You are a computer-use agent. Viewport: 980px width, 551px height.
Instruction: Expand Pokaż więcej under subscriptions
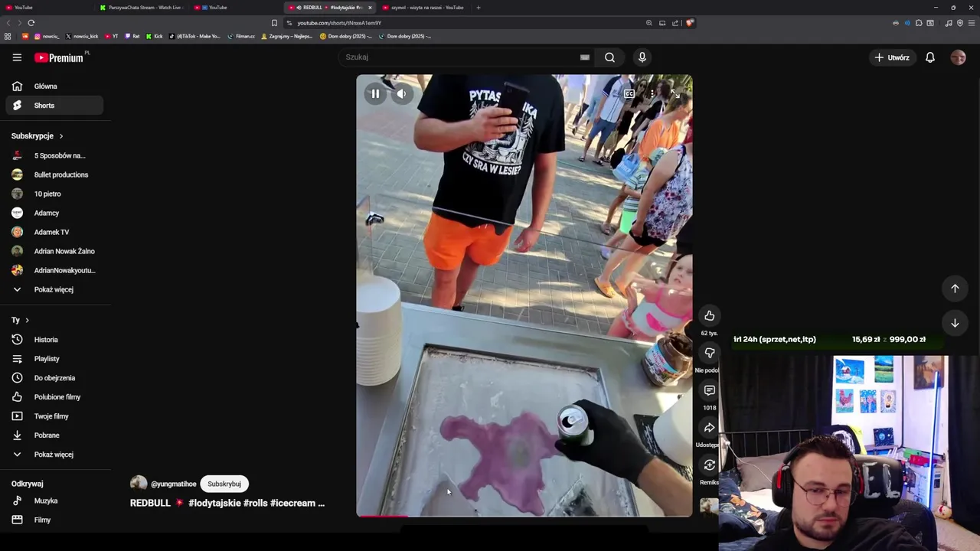(54, 289)
